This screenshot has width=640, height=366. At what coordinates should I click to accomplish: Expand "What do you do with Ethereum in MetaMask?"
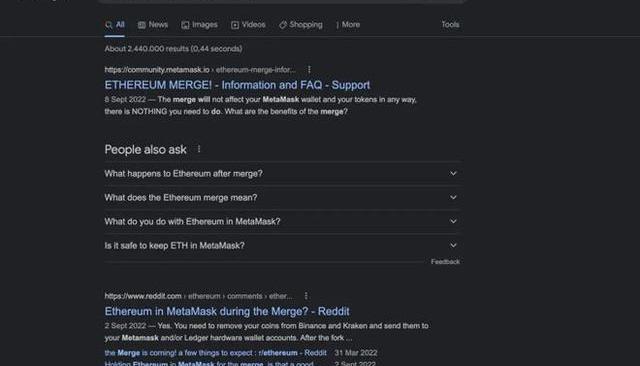tap(282, 222)
